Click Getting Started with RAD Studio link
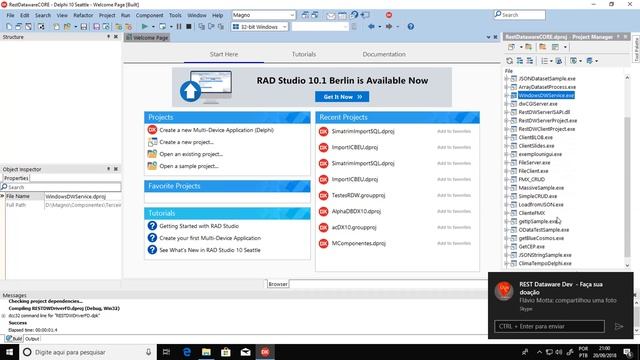 [199, 226]
